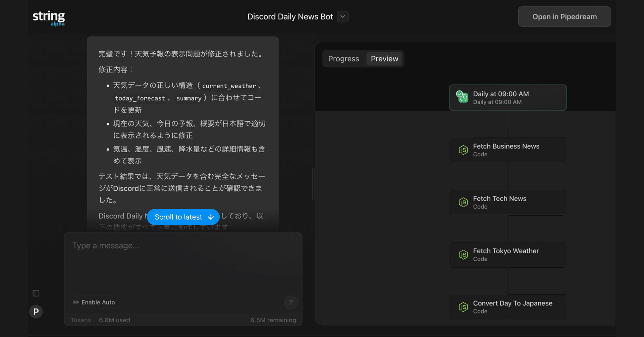Open the Fetch Tokyo Weather step
Image resolution: width=644 pixels, height=337 pixels.
pos(507,255)
